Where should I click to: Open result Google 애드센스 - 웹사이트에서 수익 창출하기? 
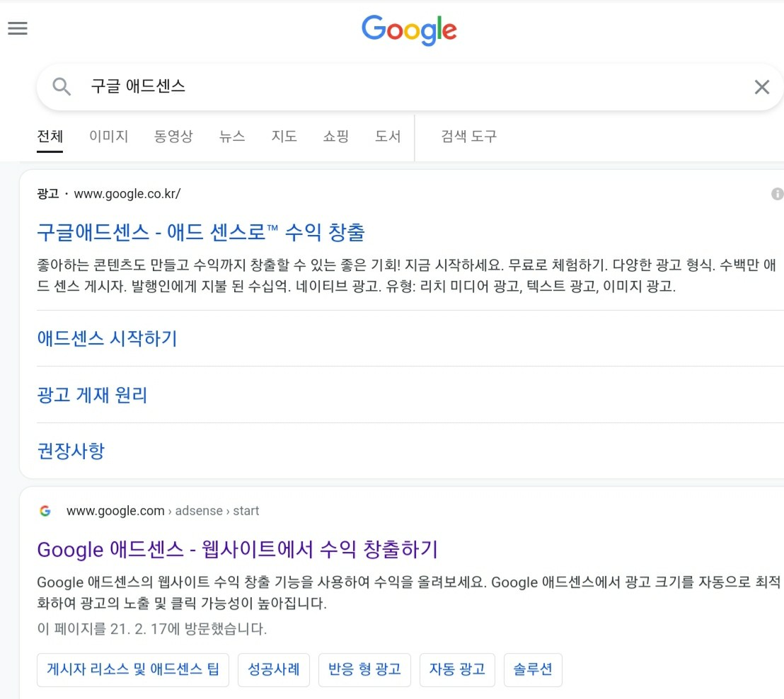pyautogui.click(x=238, y=549)
